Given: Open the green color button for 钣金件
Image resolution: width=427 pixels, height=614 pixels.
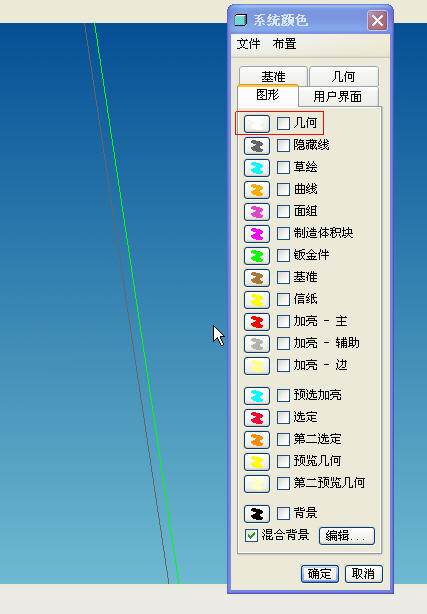Looking at the screenshot, I should click(257, 256).
